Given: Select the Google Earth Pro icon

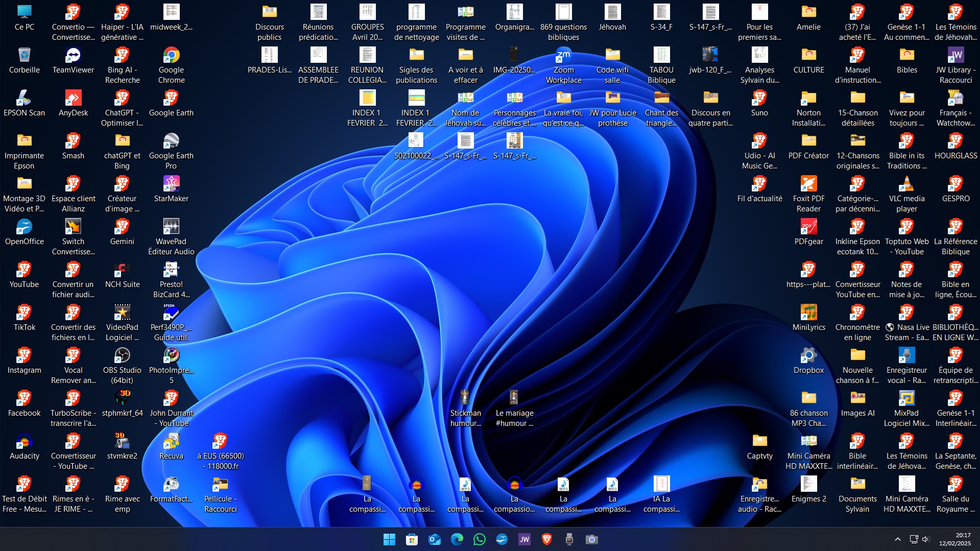Looking at the screenshot, I should pyautogui.click(x=171, y=141).
